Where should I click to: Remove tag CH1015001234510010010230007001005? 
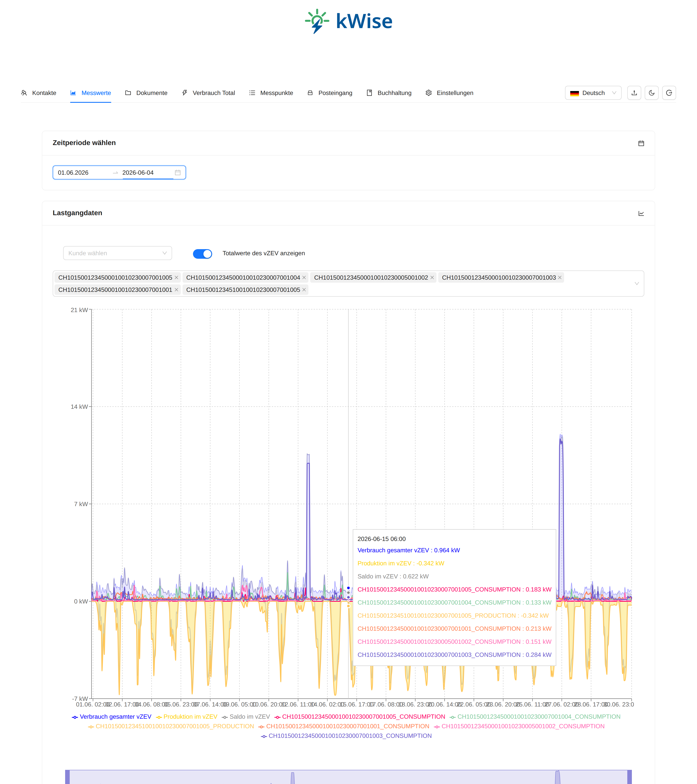click(304, 290)
